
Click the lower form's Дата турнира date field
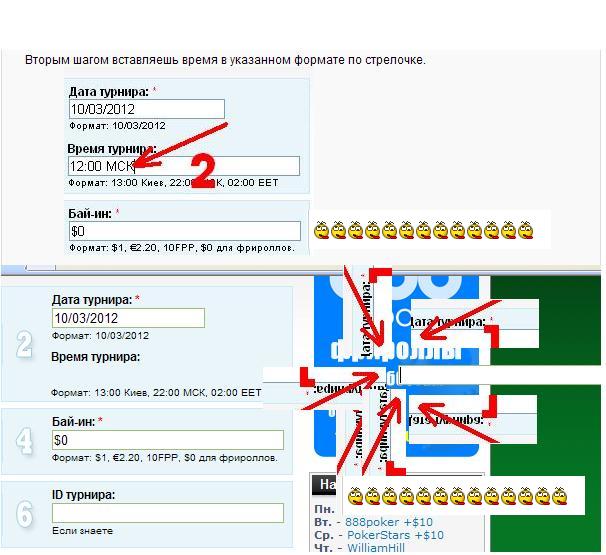128,318
